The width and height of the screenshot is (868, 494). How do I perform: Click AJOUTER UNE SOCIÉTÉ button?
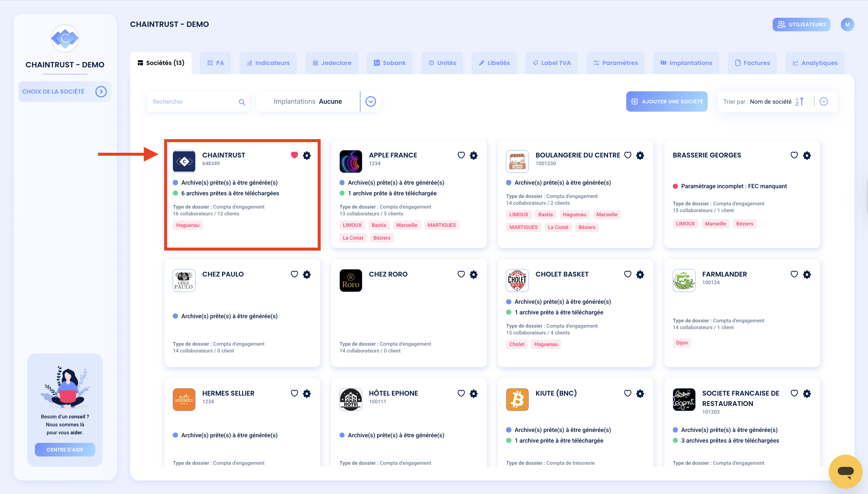point(667,101)
